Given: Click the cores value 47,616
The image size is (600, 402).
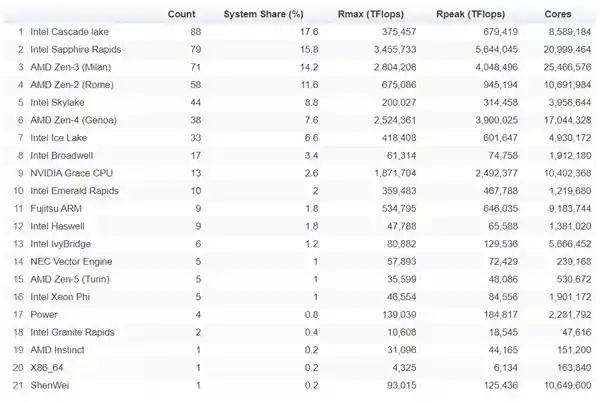Looking at the screenshot, I should point(577,332).
